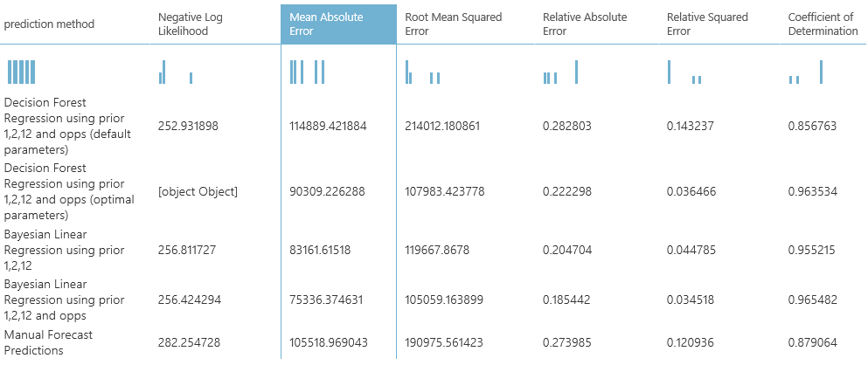Select the prediction method column header
The width and height of the screenshot is (868, 365).
(50, 24)
